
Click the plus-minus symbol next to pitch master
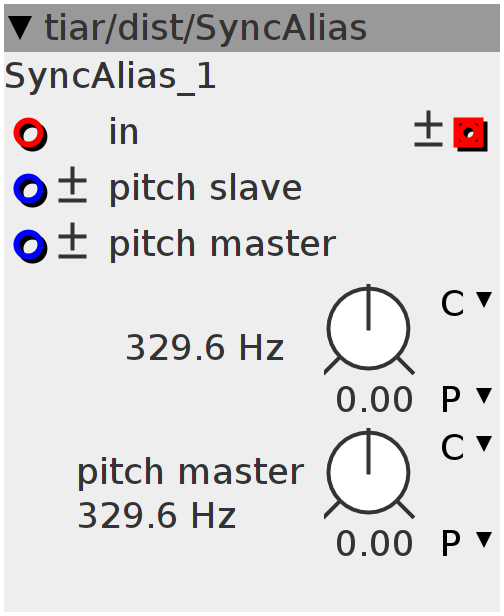[72, 241]
